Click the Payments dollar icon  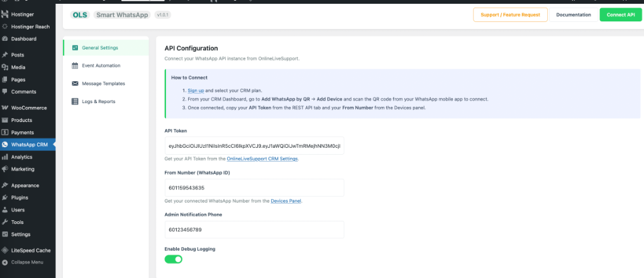[x=5, y=133]
